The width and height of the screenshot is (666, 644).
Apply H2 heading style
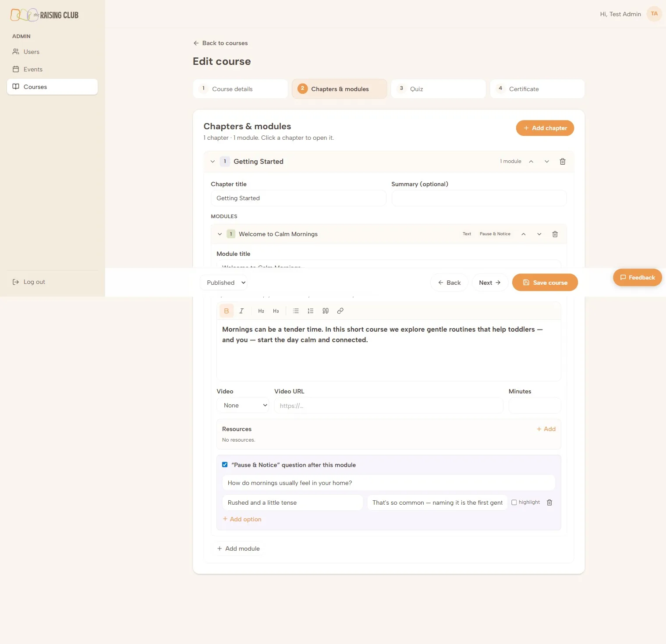(x=261, y=311)
